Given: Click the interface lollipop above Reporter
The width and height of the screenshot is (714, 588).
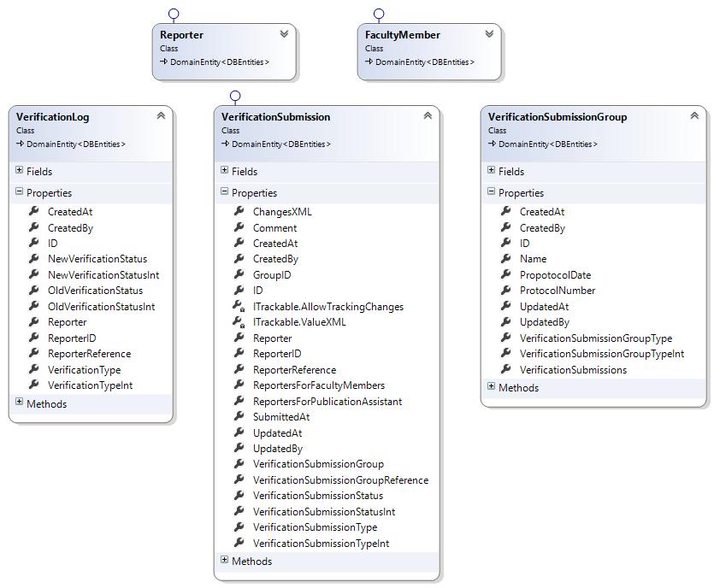Looking at the screenshot, I should coord(174,15).
